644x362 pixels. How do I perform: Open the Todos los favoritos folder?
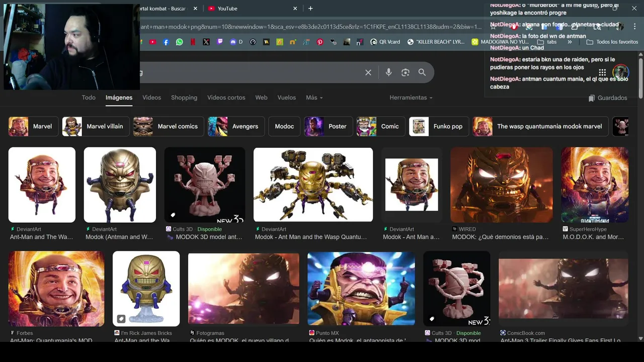(x=612, y=42)
